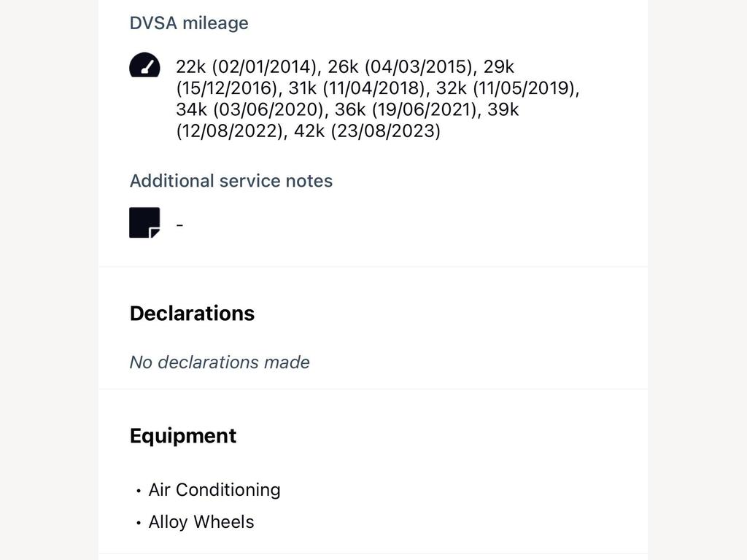Click the 22k (02/01/2014) mileage entry

click(x=246, y=66)
